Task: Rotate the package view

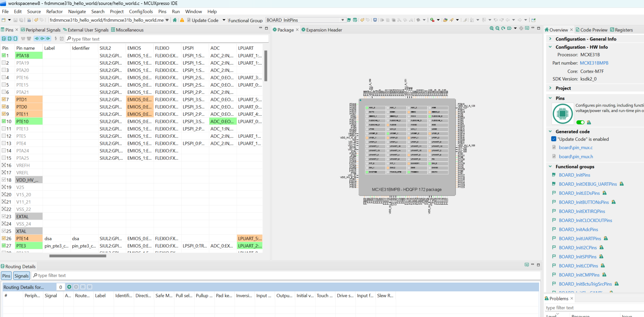Action: pos(503,28)
